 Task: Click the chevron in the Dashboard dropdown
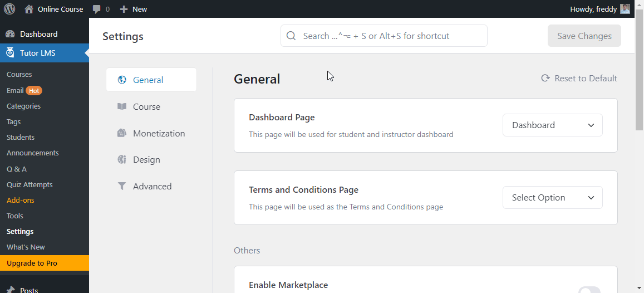(x=591, y=125)
